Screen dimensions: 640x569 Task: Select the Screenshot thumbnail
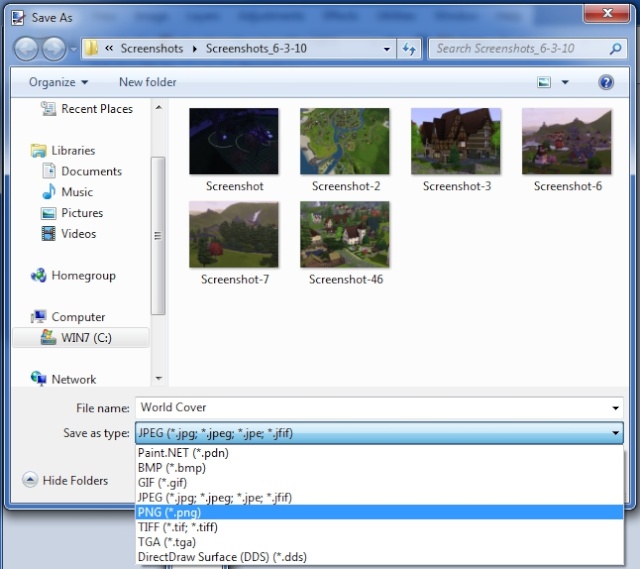[234, 141]
